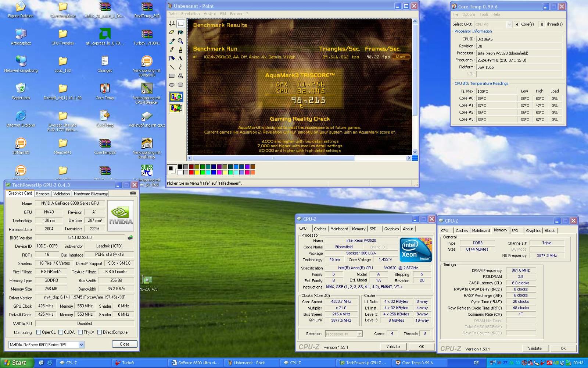Open the Hardware Giveaway tab in GPU-Z
Screen dimensions: 588x368
click(x=90, y=194)
